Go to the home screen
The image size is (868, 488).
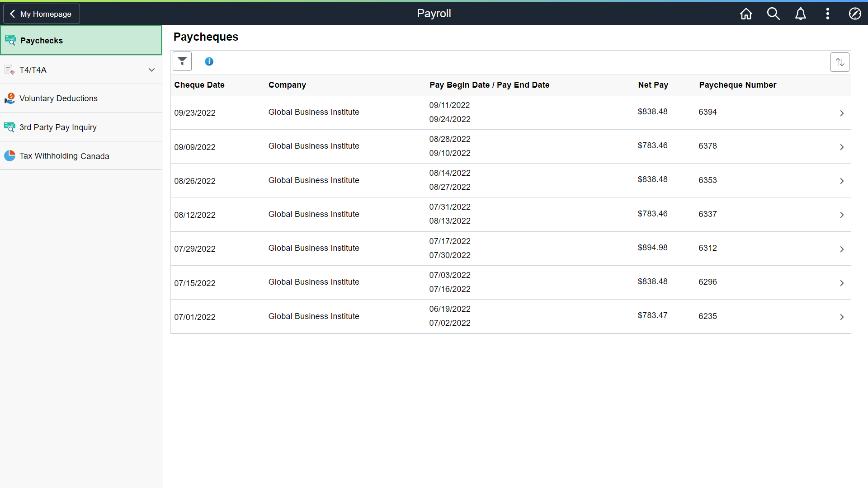pyautogui.click(x=746, y=14)
